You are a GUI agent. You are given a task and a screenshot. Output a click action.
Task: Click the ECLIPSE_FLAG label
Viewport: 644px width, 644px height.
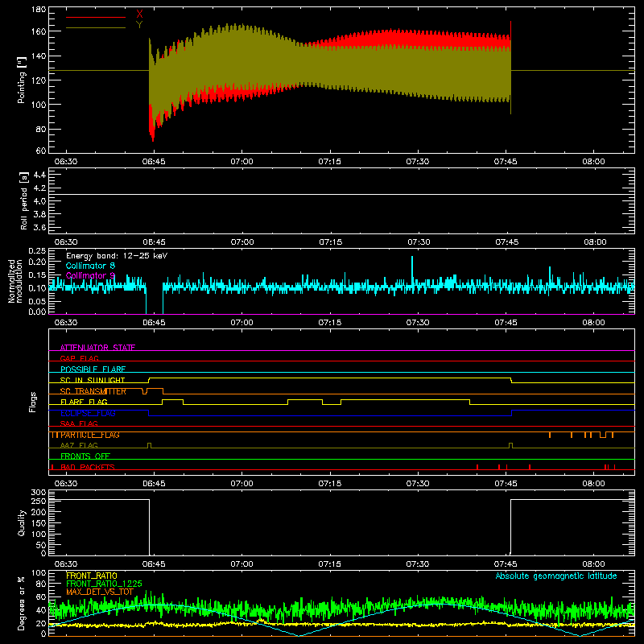pyautogui.click(x=88, y=413)
